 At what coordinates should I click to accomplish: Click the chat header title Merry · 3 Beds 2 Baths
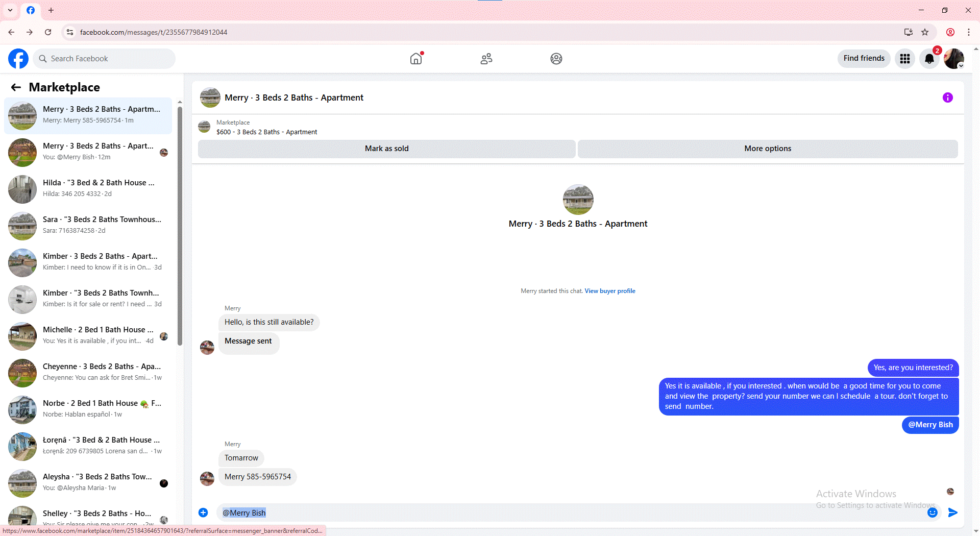click(x=294, y=98)
